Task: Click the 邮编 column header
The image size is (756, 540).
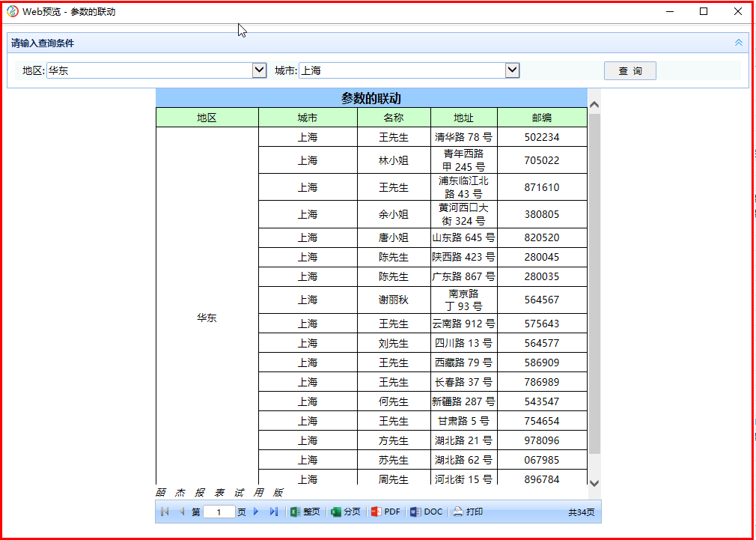Action: pyautogui.click(x=542, y=118)
